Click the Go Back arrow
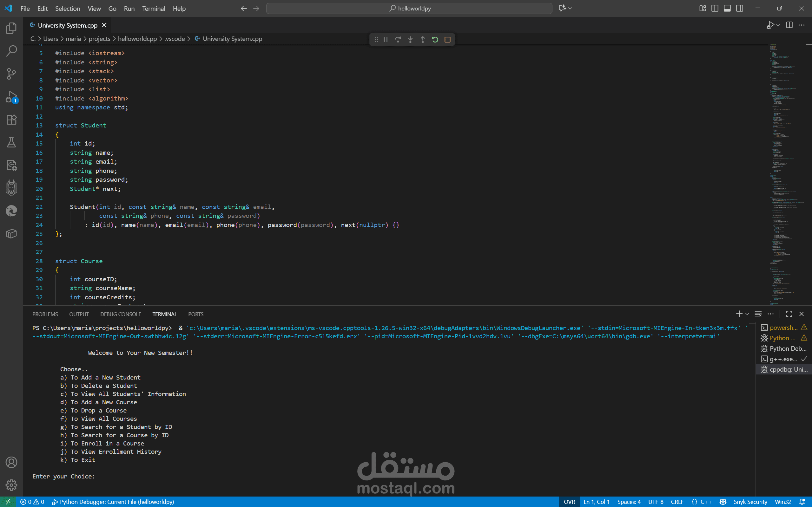The image size is (812, 507). coord(244,8)
